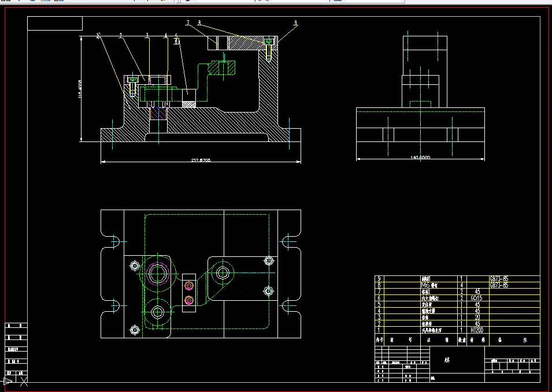Pick the 140.0000 width dimension text
Image resolution: width=552 pixels, height=392 pixels.
point(420,157)
